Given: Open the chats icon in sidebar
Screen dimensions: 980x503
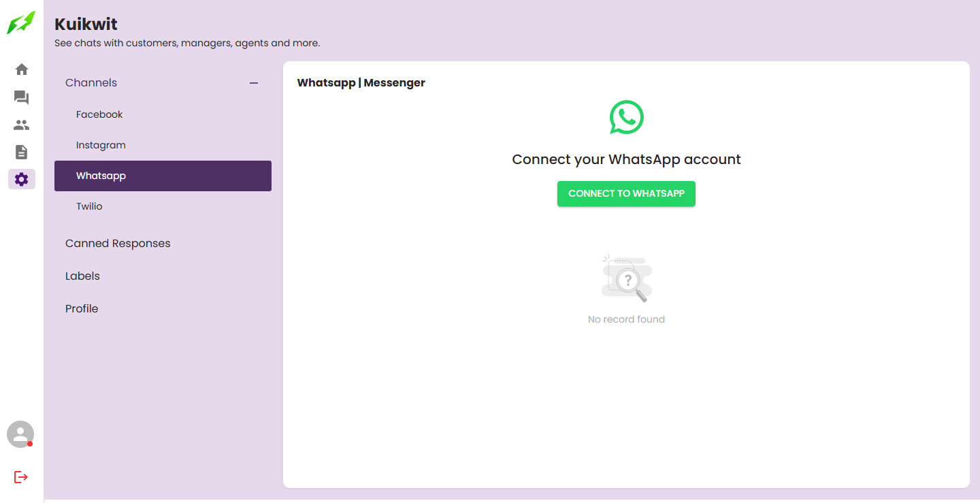Looking at the screenshot, I should pos(22,97).
